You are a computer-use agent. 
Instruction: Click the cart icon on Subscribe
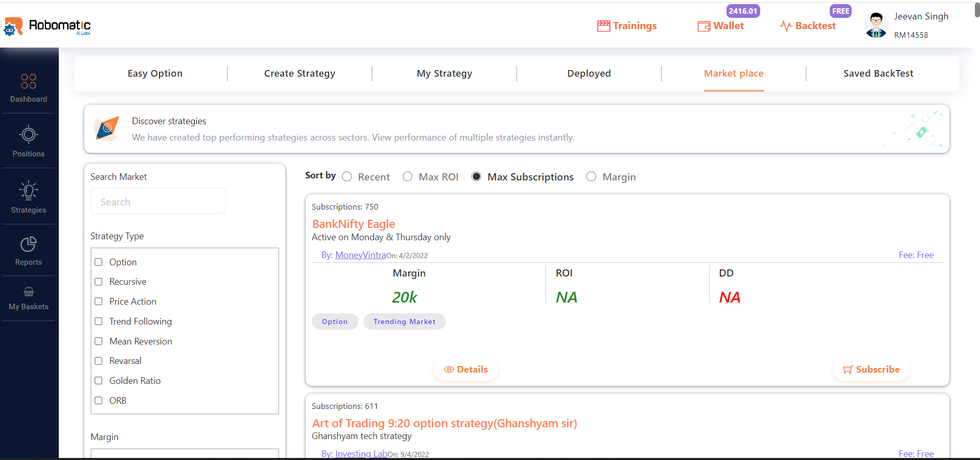pyautogui.click(x=848, y=370)
